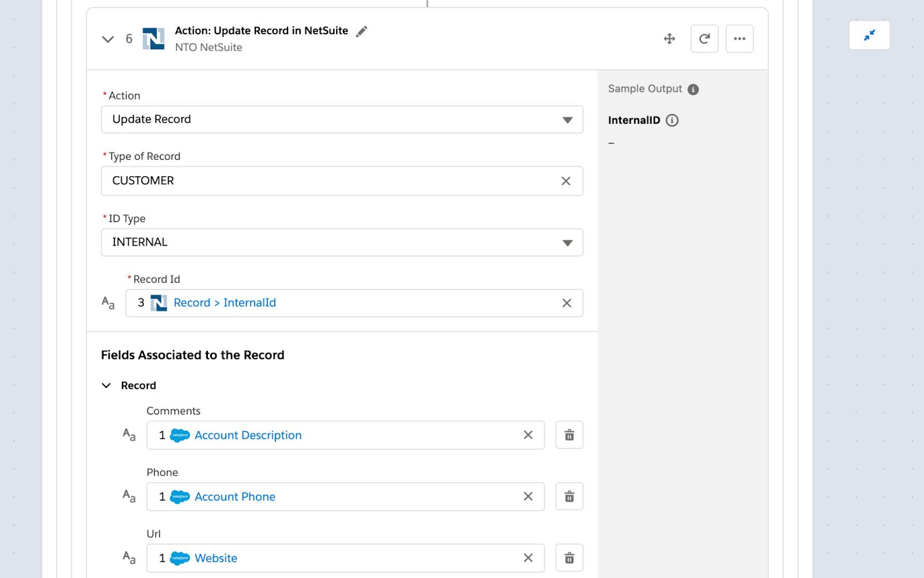Toggle data type selector for Phone field
The image size is (924, 578).
[x=129, y=497]
